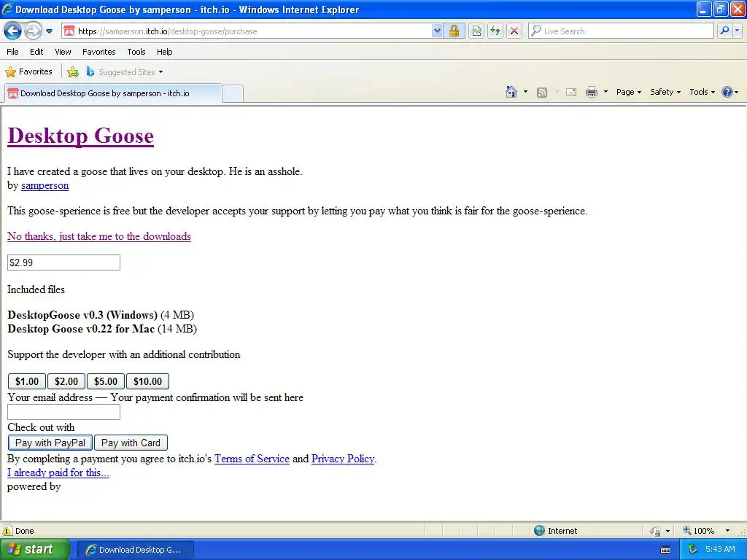Click the status bar warning icon
This screenshot has height=560, width=747.
click(x=7, y=531)
